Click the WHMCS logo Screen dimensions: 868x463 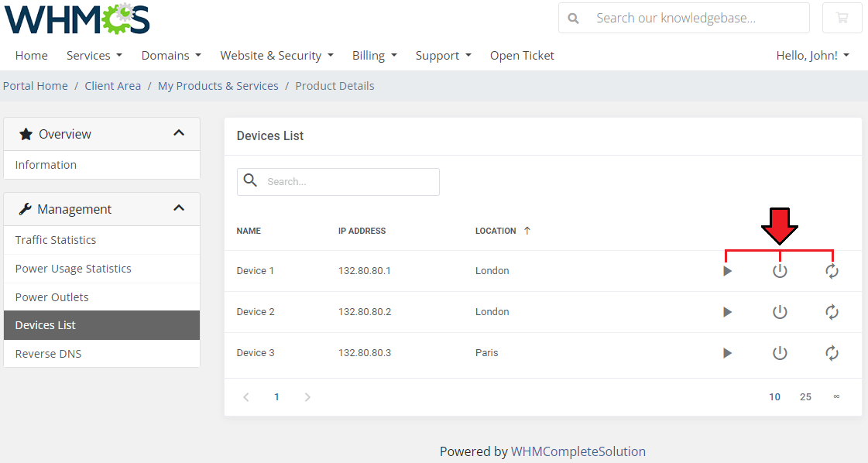click(77, 19)
